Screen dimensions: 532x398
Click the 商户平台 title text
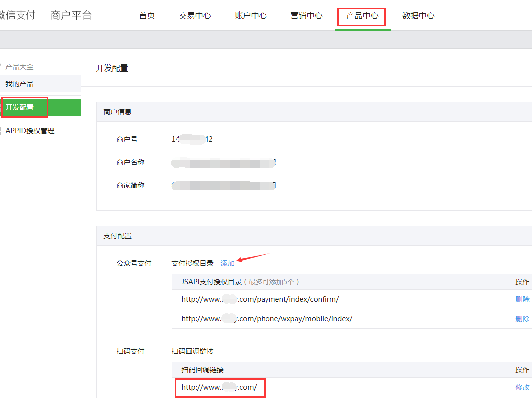(x=71, y=15)
